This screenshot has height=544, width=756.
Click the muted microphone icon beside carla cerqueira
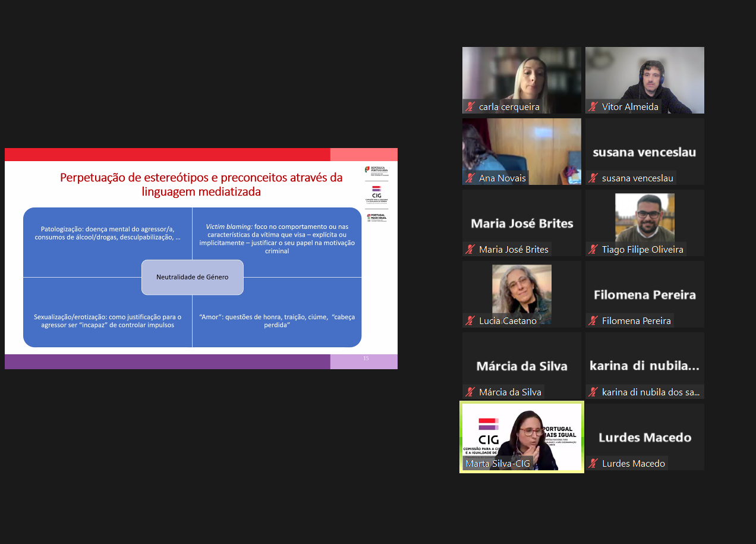click(x=470, y=107)
